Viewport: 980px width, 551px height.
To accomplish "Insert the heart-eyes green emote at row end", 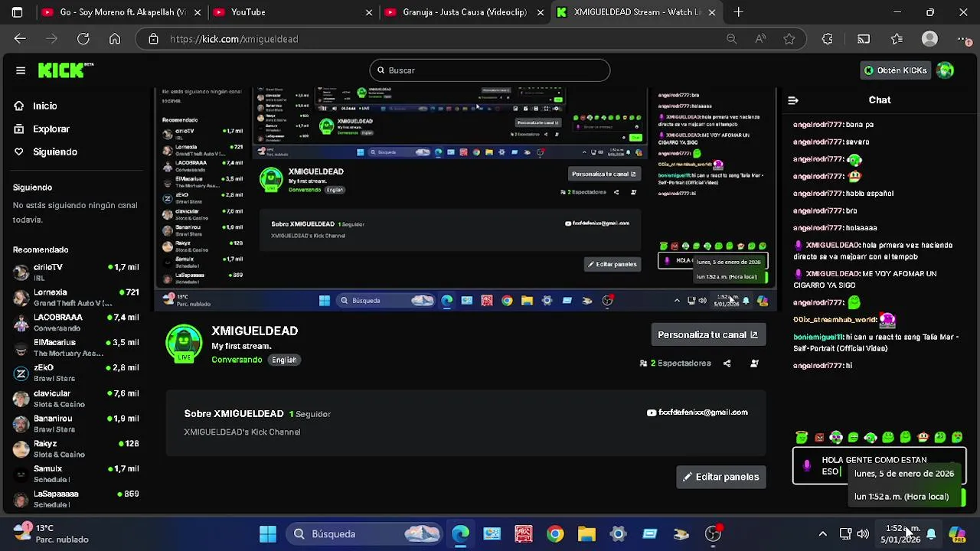I will click(957, 438).
